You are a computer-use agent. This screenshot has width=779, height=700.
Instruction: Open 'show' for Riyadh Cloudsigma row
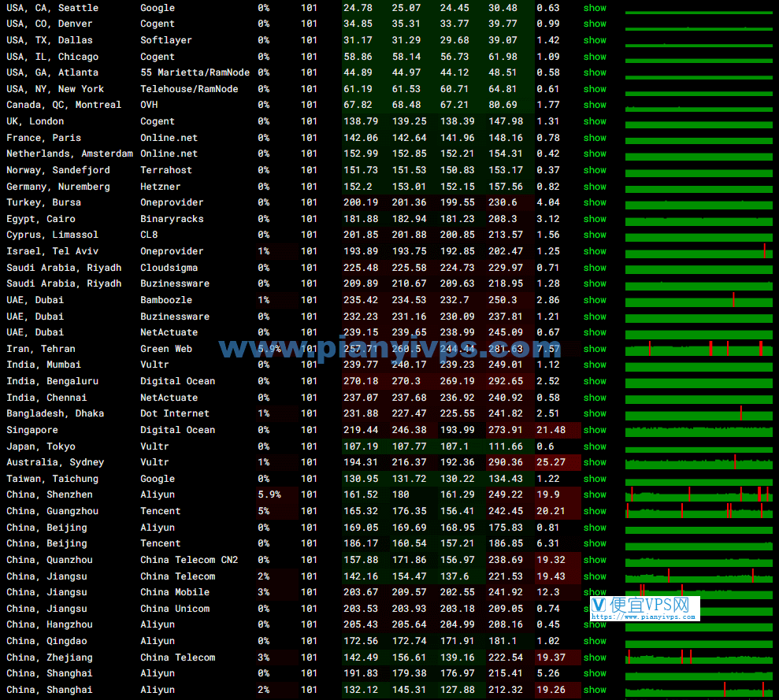595,267
